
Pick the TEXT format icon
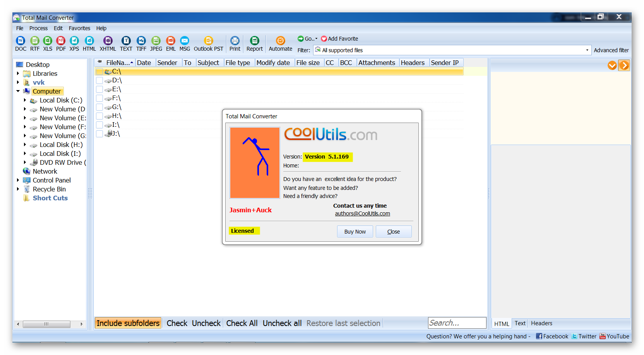pos(126,43)
